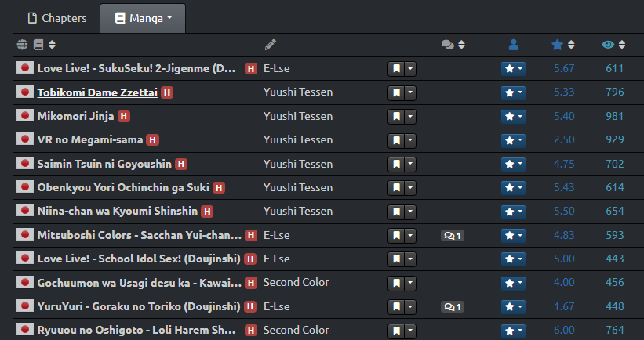The image size is (644, 340).
Task: Open the Tobikomi Dame Zzettai title link
Action: click(97, 92)
